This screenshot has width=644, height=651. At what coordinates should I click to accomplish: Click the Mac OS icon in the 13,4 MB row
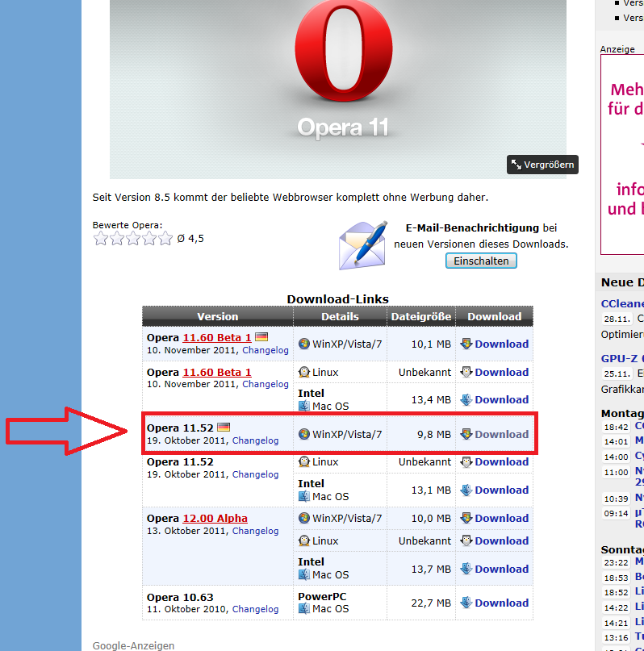pyautogui.click(x=304, y=406)
